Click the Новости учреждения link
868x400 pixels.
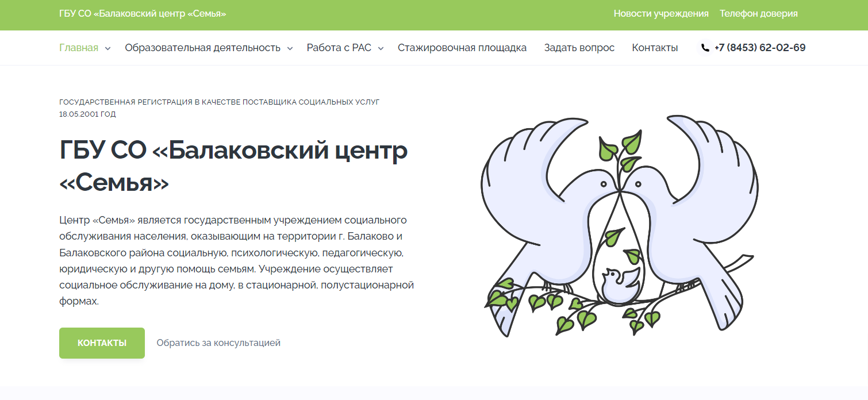pos(660,13)
